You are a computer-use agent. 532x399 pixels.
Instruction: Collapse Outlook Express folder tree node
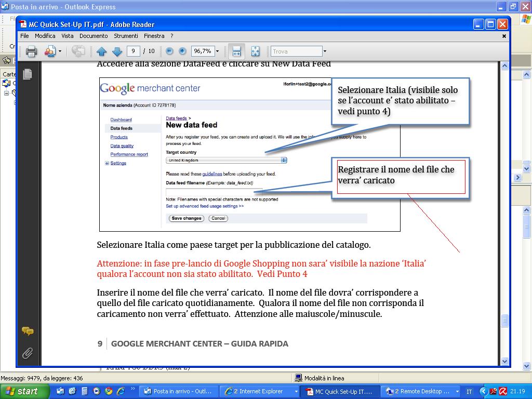6,93
